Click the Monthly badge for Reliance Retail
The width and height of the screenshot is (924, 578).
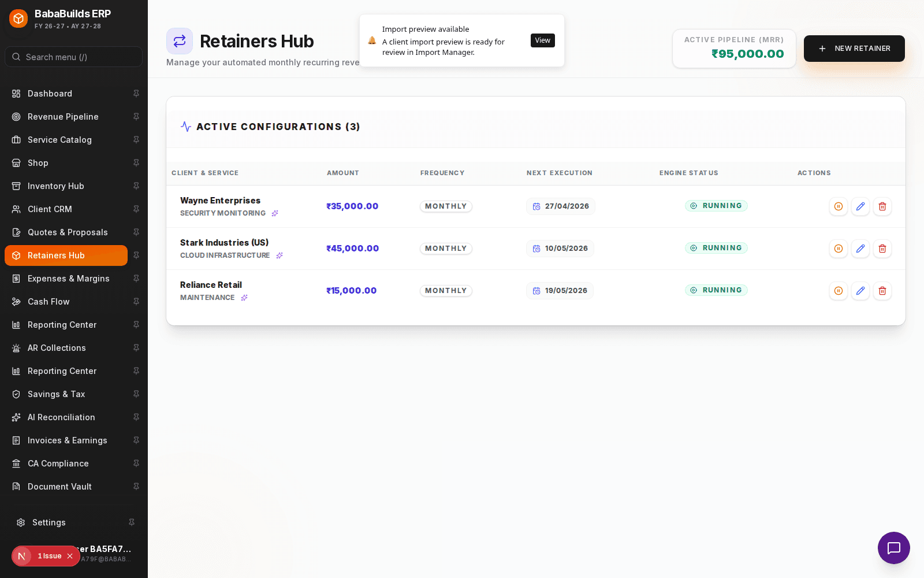446,291
